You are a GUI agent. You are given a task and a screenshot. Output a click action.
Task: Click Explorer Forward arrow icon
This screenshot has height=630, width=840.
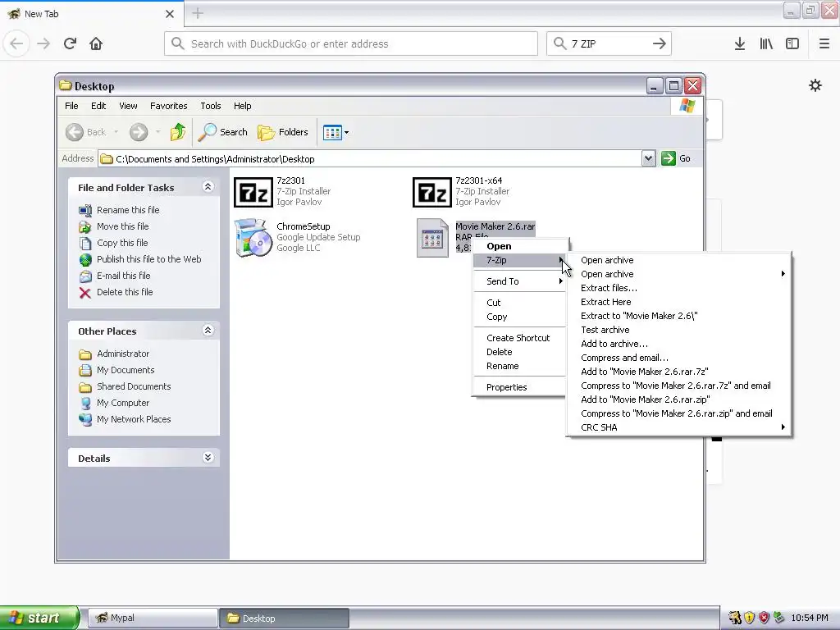pyautogui.click(x=138, y=132)
